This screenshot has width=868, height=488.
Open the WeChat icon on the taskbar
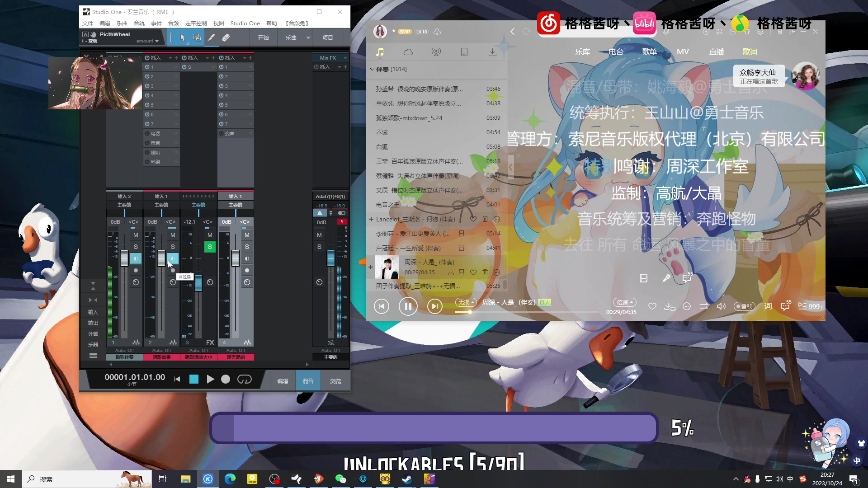[x=340, y=479]
